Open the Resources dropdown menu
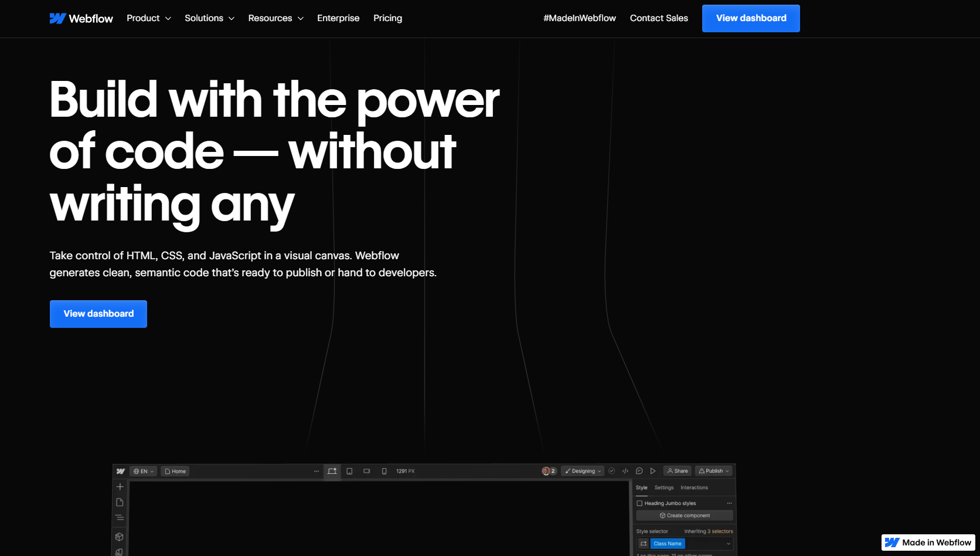Screen dimensions: 980x556 (275, 18)
